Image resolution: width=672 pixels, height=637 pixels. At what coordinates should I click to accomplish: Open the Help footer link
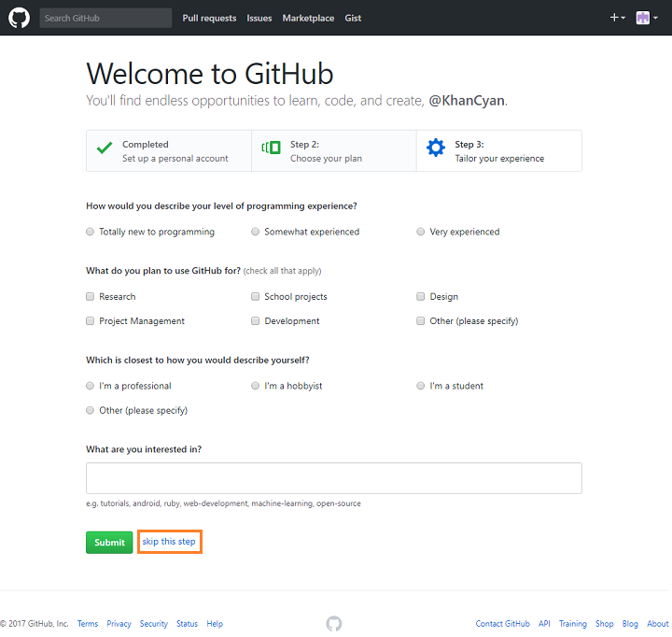pos(215,623)
